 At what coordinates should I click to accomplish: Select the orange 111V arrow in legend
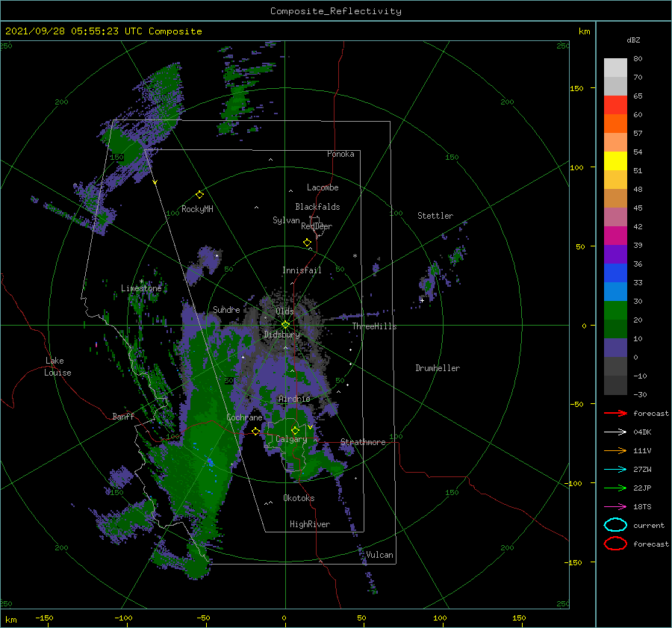click(x=615, y=450)
